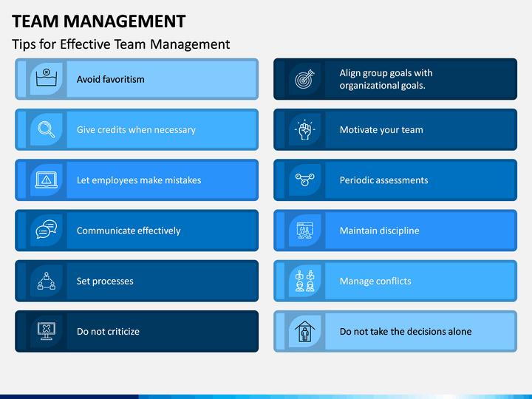Image resolution: width=532 pixels, height=399 pixels.
Task: Select the raised fist icon beside Motivate your team
Action: [x=304, y=129]
